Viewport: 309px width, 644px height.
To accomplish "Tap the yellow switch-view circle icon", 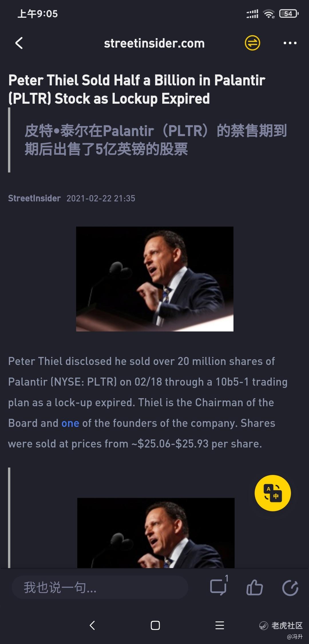I will pos(252,43).
